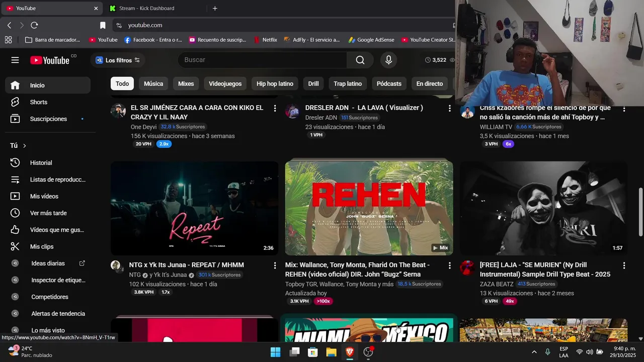
Task: Open File Explorer from taskbar
Action: click(x=331, y=352)
